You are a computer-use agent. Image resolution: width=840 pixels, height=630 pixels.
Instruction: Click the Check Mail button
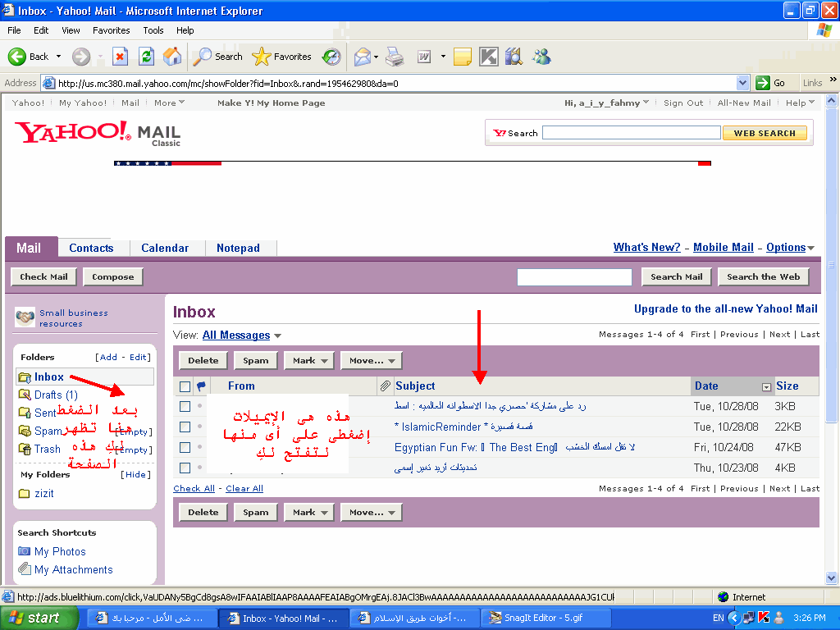click(x=44, y=277)
